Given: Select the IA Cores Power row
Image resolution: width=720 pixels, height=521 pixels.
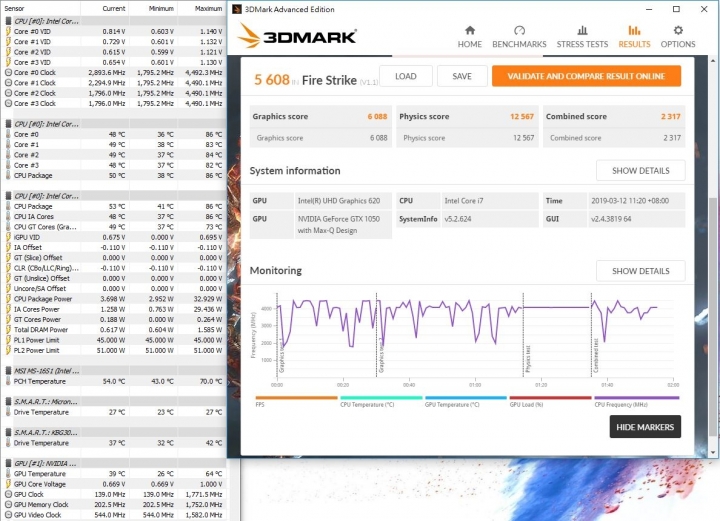Looking at the screenshot, I should [113, 309].
